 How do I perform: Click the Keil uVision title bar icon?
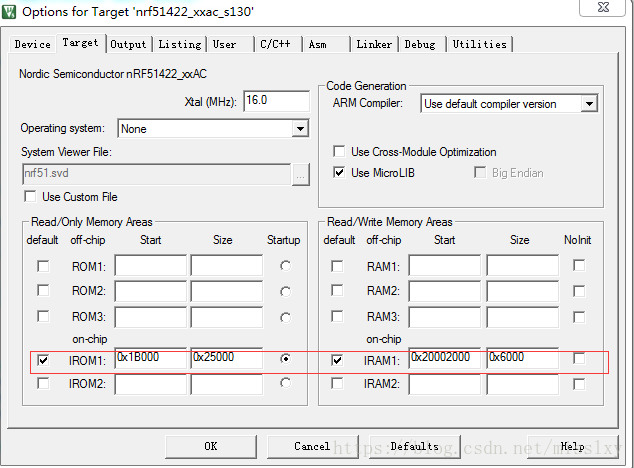[9, 12]
